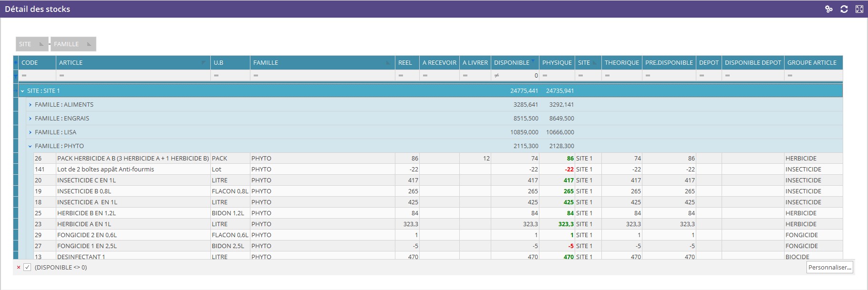
Task: Click the not-equal operator in DISPONIBLE filter
Action: point(496,76)
